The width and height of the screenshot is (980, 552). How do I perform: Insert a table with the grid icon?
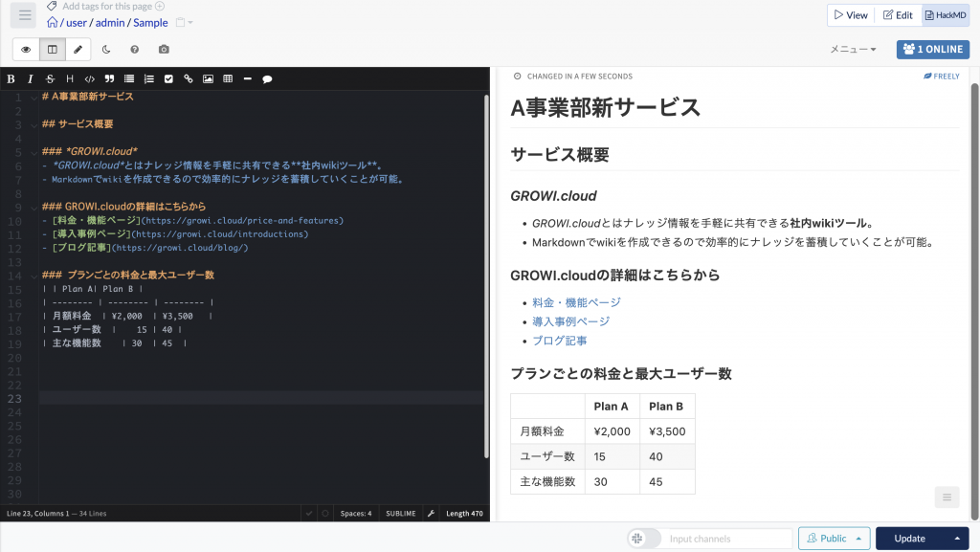pyautogui.click(x=228, y=78)
